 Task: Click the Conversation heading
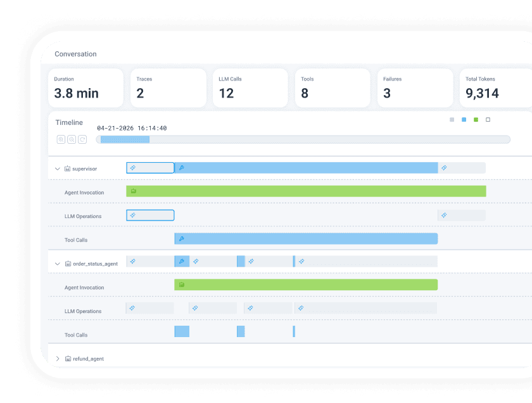click(75, 54)
